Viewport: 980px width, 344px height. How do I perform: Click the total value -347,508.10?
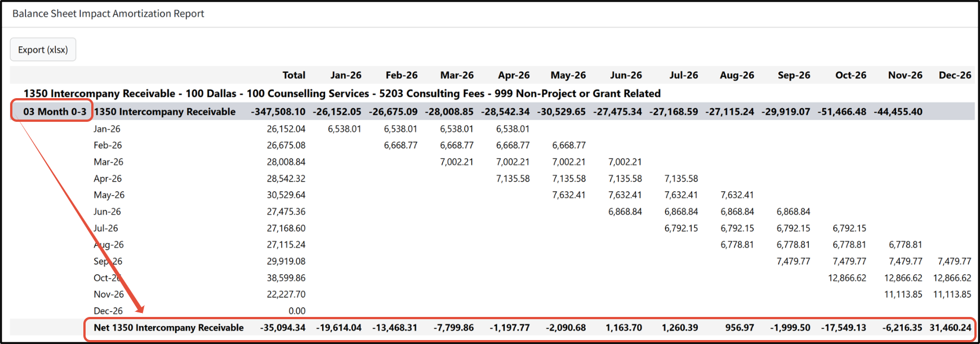tap(278, 112)
